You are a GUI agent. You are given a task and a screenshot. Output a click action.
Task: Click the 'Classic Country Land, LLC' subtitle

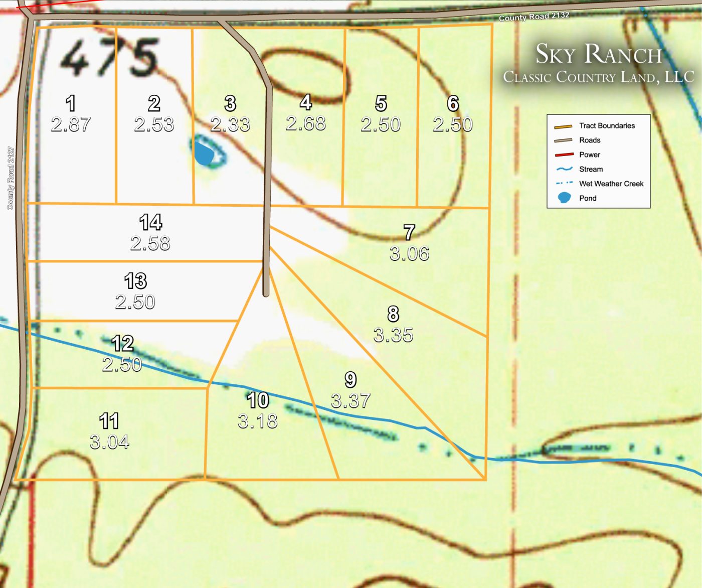tap(599, 77)
